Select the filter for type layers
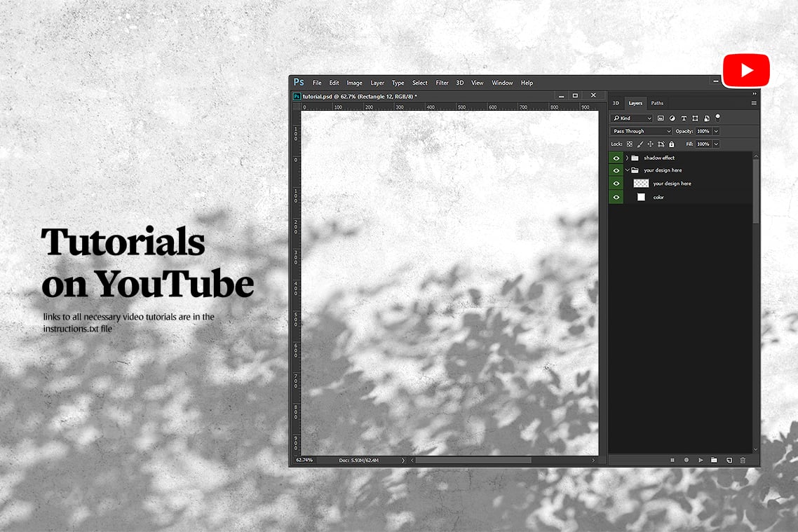The image size is (798, 532). pyautogui.click(x=684, y=118)
